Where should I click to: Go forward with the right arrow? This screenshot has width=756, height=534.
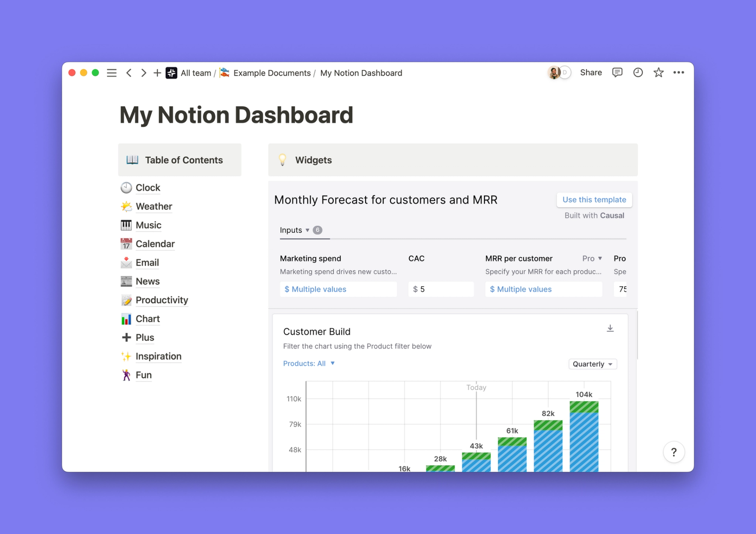click(144, 73)
